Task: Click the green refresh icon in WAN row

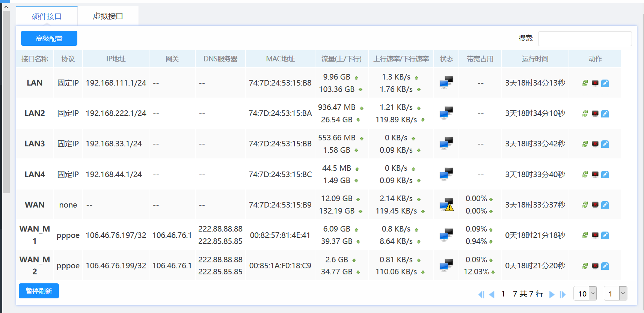Action: [x=585, y=205]
